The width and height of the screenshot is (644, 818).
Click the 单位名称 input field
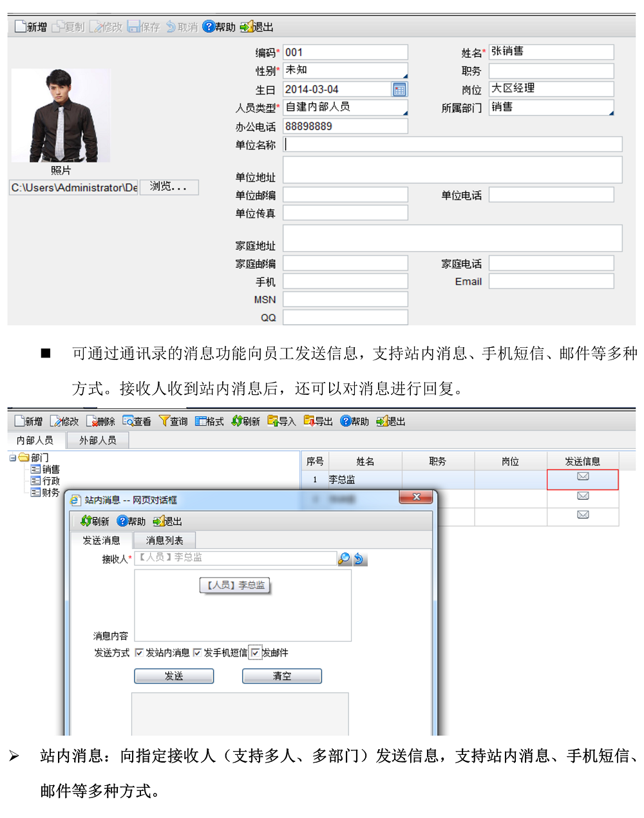(x=452, y=144)
